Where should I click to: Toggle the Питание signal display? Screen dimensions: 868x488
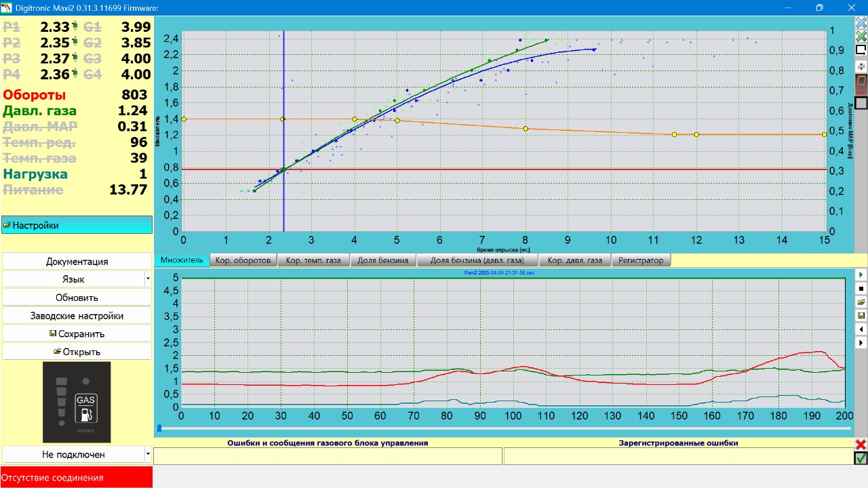tap(33, 190)
